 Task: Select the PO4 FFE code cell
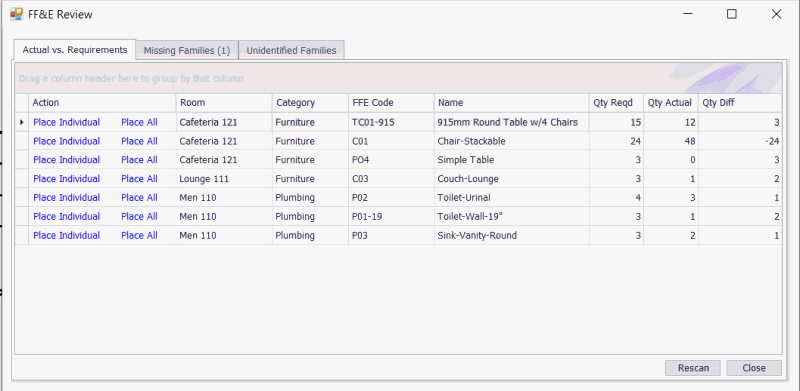391,160
